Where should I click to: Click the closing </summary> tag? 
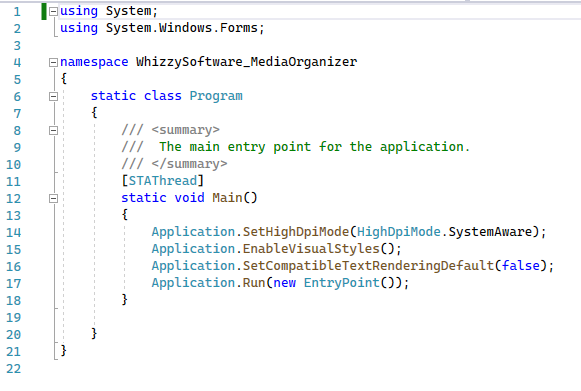(189, 164)
